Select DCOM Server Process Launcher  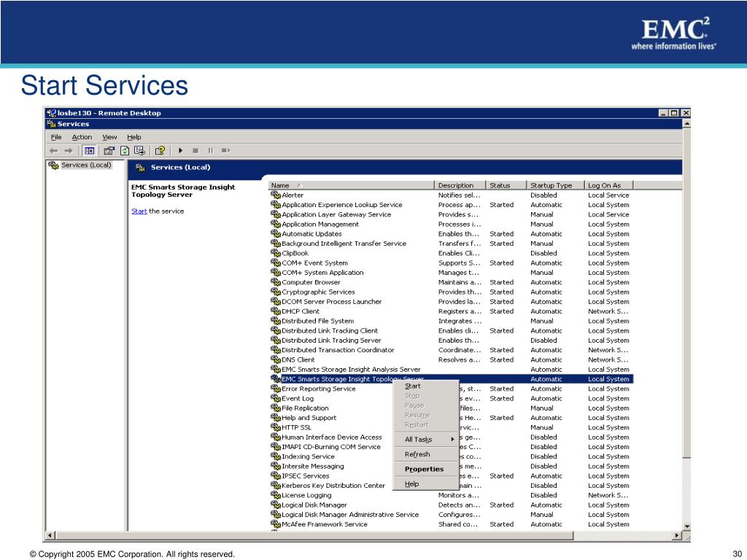click(451, 301)
